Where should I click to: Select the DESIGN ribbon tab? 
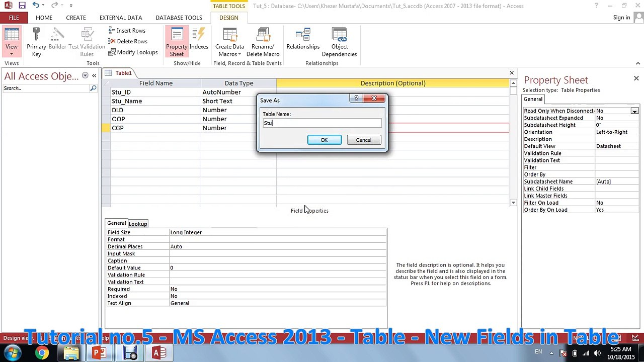pyautogui.click(x=228, y=18)
